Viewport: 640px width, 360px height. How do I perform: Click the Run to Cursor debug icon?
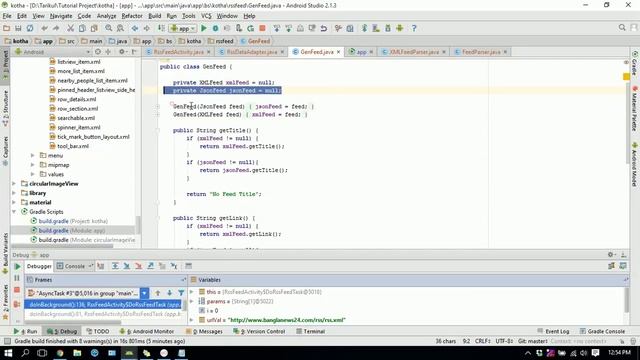point(174,266)
